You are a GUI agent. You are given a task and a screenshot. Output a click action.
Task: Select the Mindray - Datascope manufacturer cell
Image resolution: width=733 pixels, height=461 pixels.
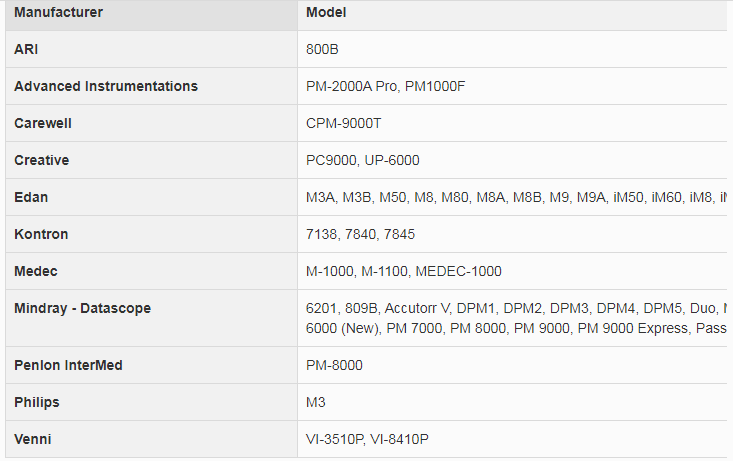pos(82,308)
